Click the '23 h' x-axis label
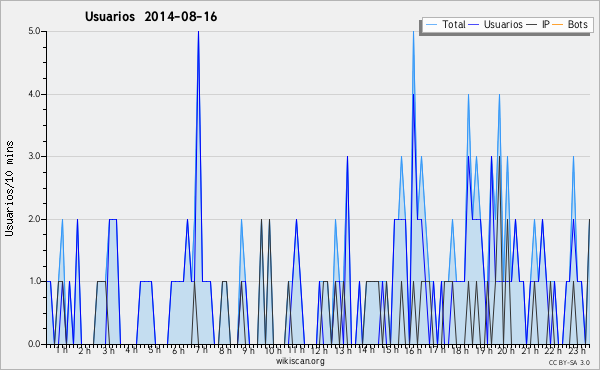The width and height of the screenshot is (600, 370). click(577, 351)
